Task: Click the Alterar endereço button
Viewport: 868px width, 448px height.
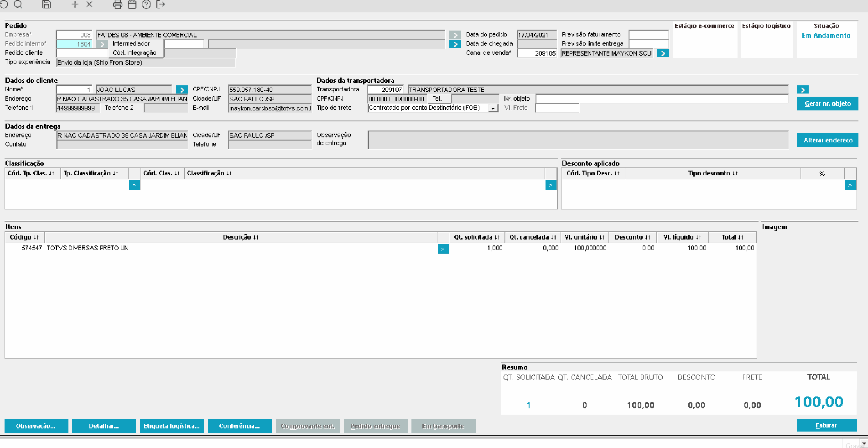Action: point(827,140)
